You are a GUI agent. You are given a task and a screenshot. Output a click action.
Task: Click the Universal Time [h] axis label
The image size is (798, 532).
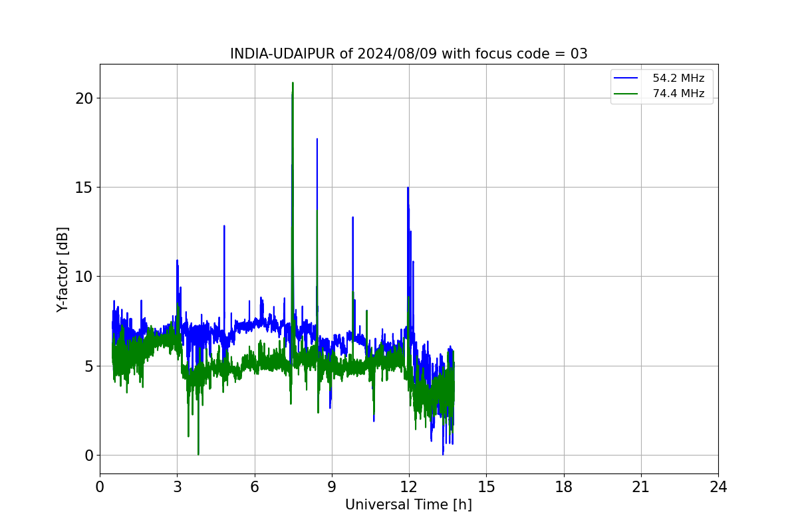(x=408, y=505)
